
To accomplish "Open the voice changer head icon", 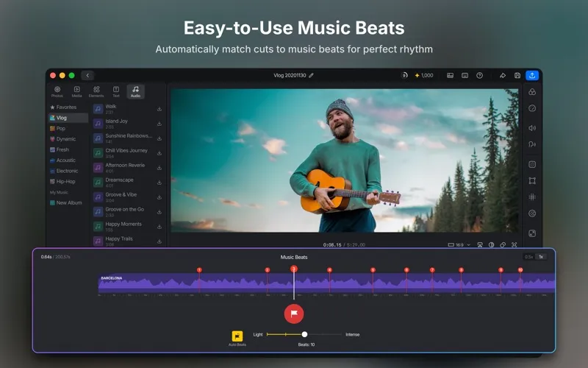I will click(532, 144).
